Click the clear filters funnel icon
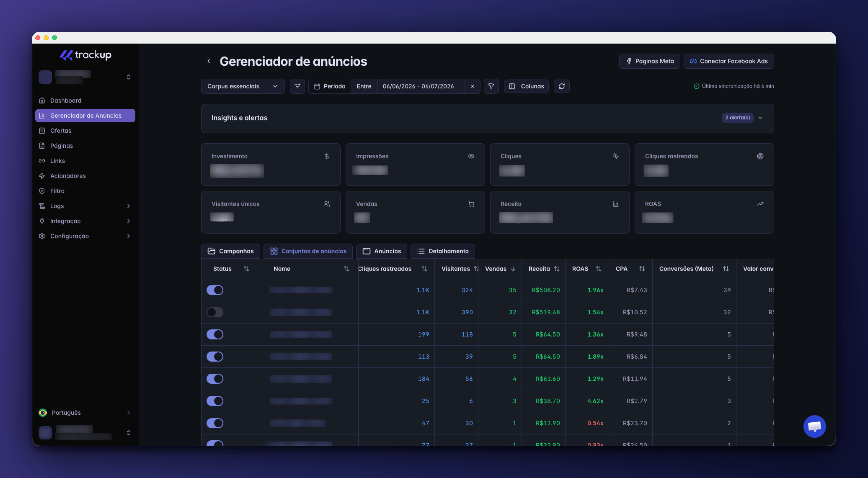Screen dimensions: 868x478 coord(491,87)
